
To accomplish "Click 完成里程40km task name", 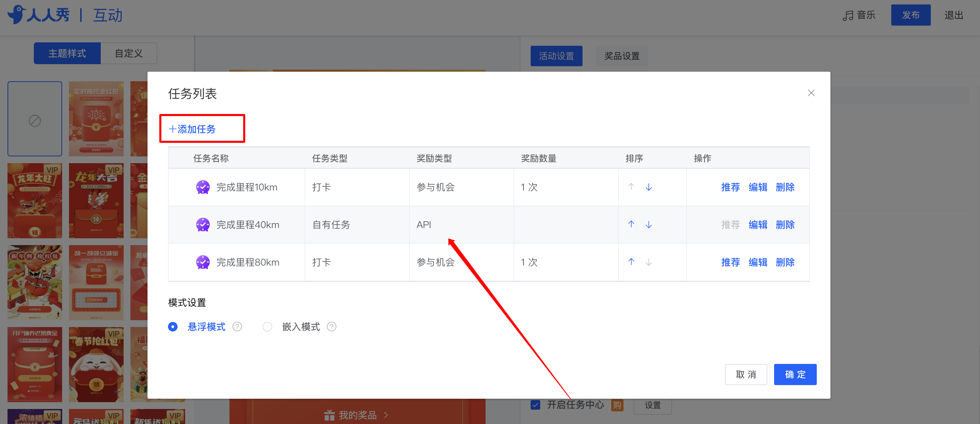I will 248,225.
